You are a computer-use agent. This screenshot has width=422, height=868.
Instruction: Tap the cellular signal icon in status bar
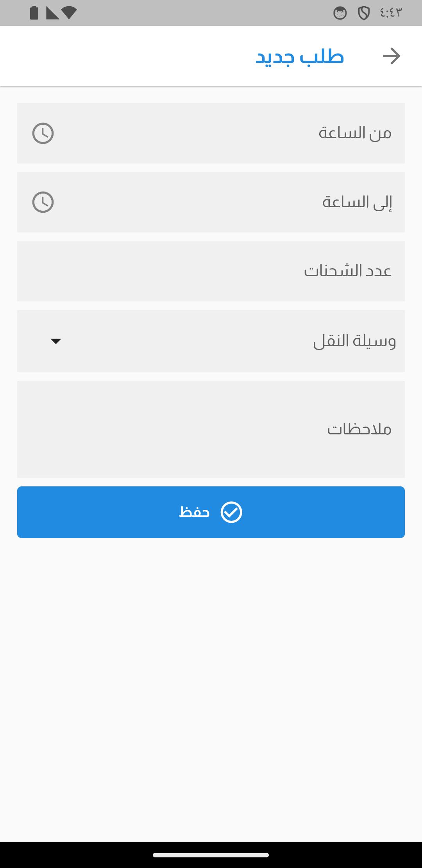[52, 13]
